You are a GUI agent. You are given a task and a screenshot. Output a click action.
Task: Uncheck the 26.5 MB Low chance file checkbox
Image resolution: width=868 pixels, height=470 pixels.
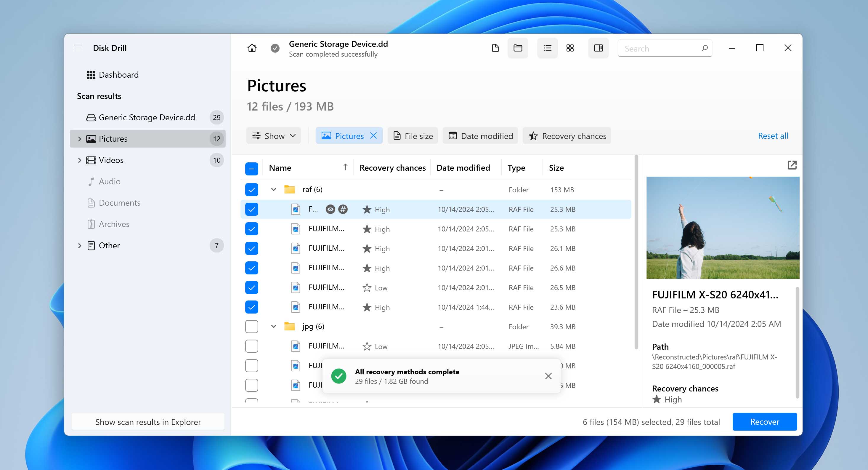(251, 287)
